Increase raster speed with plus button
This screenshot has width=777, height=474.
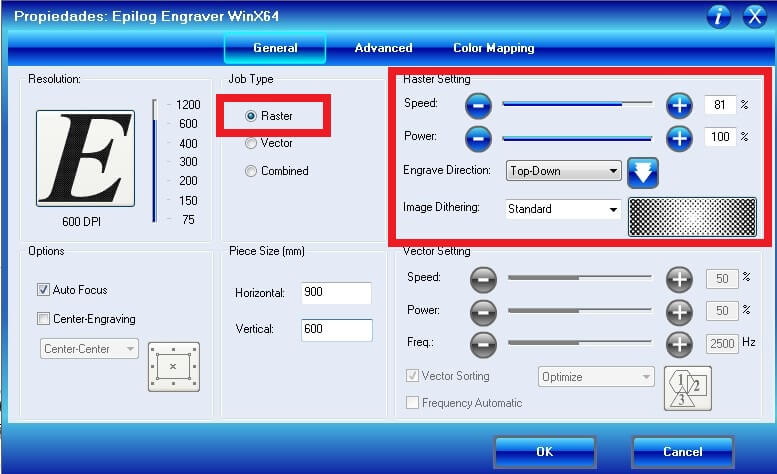pyautogui.click(x=679, y=105)
